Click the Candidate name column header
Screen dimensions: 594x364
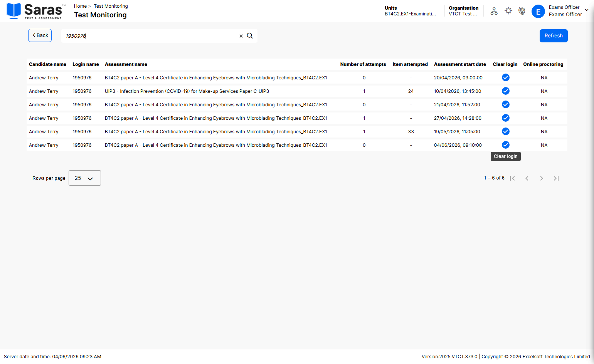click(x=47, y=64)
